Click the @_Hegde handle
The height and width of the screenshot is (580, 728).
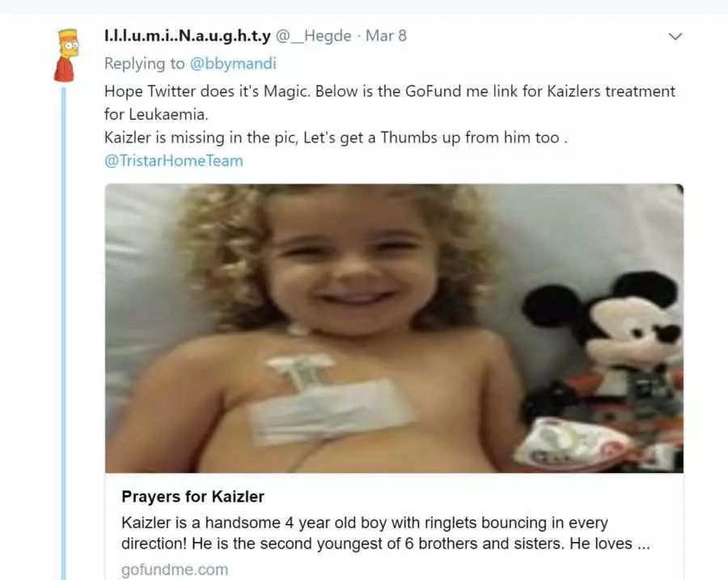click(313, 36)
